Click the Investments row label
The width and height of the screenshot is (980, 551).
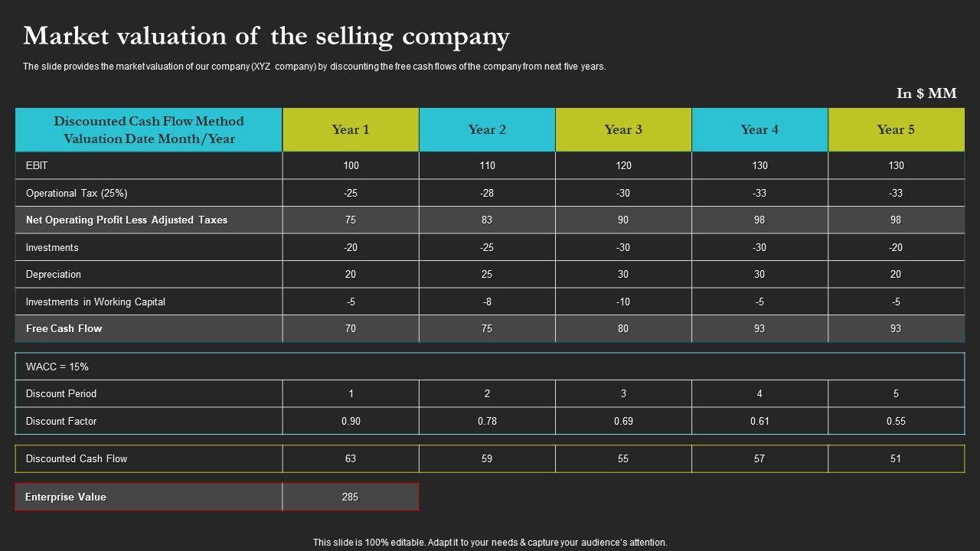[52, 247]
